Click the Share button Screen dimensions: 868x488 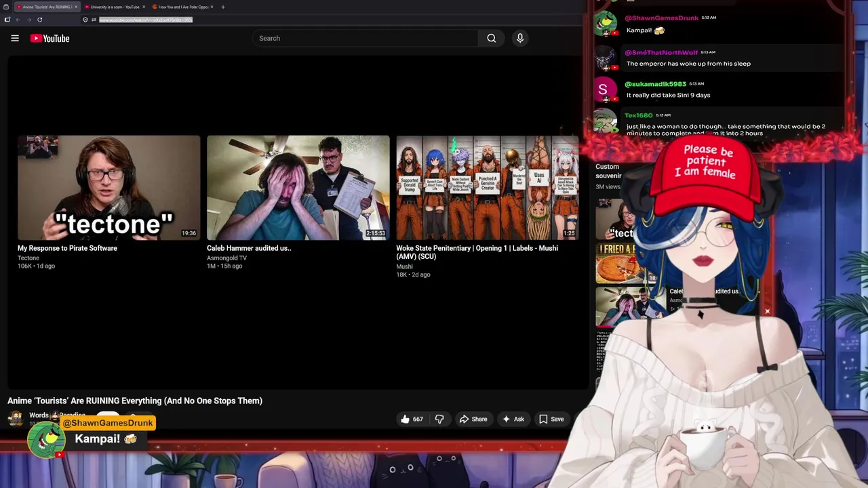click(473, 419)
